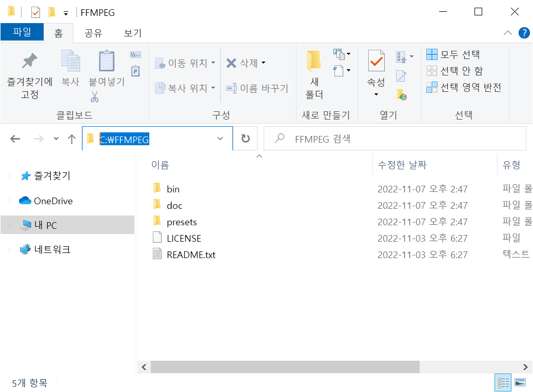Click 이름 바꾸기 (Rename)
This screenshot has width=533, height=392.
257,88
